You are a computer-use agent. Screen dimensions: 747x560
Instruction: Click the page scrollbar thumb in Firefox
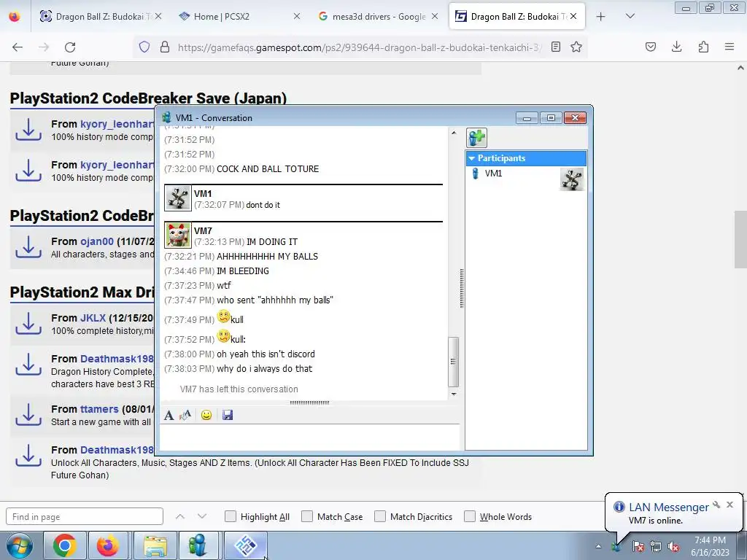click(740, 239)
